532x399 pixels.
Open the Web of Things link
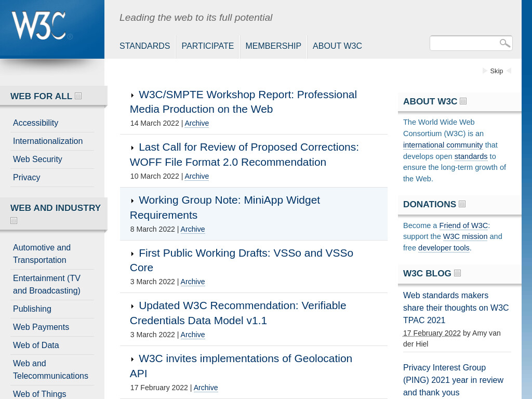click(39, 394)
